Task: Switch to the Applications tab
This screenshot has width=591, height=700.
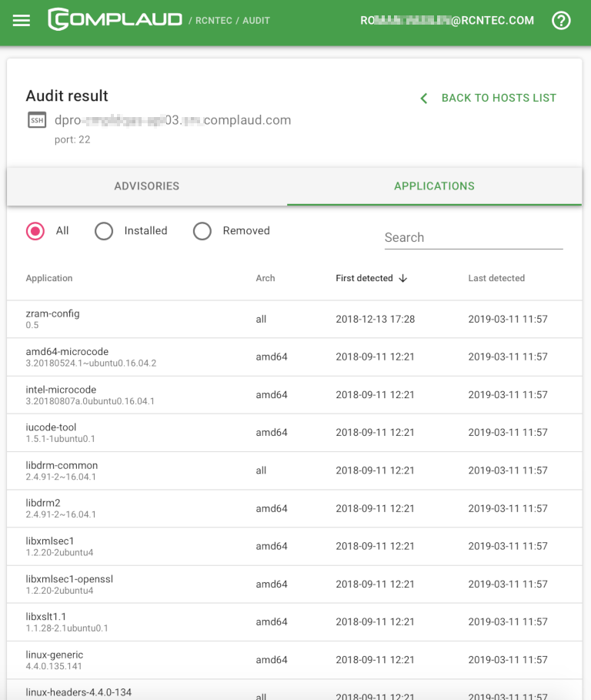Action: [434, 186]
